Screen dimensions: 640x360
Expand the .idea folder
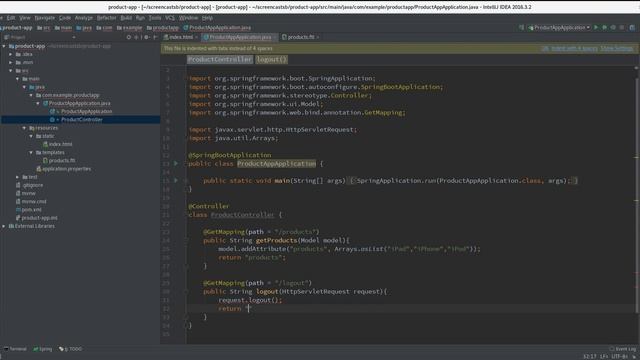pyautogui.click(x=11, y=54)
